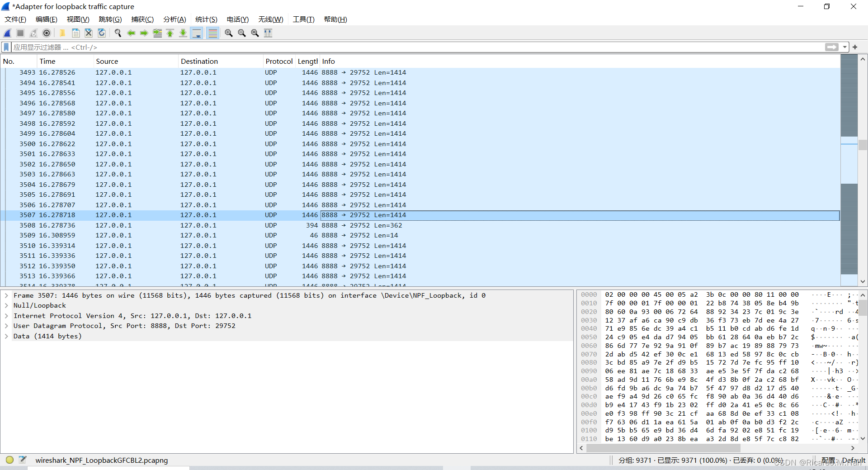The image size is (868, 470).
Task: Add a display filter button with plus
Action: click(855, 47)
